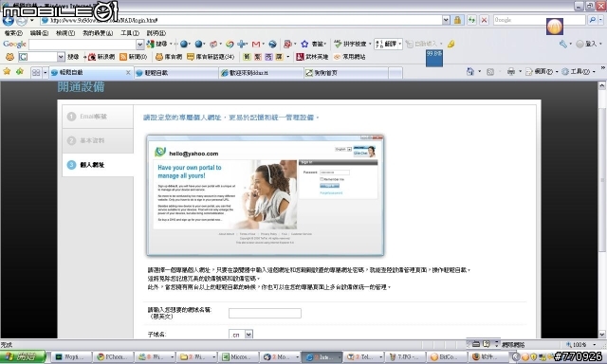
Task: Click the blue plus icon in the Google toolbar
Action: (x=242, y=45)
